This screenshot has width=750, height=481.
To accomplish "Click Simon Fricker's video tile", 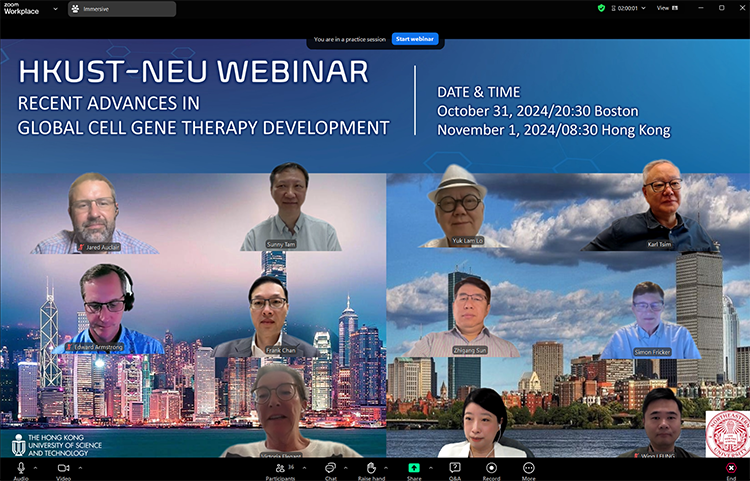I will (650, 320).
